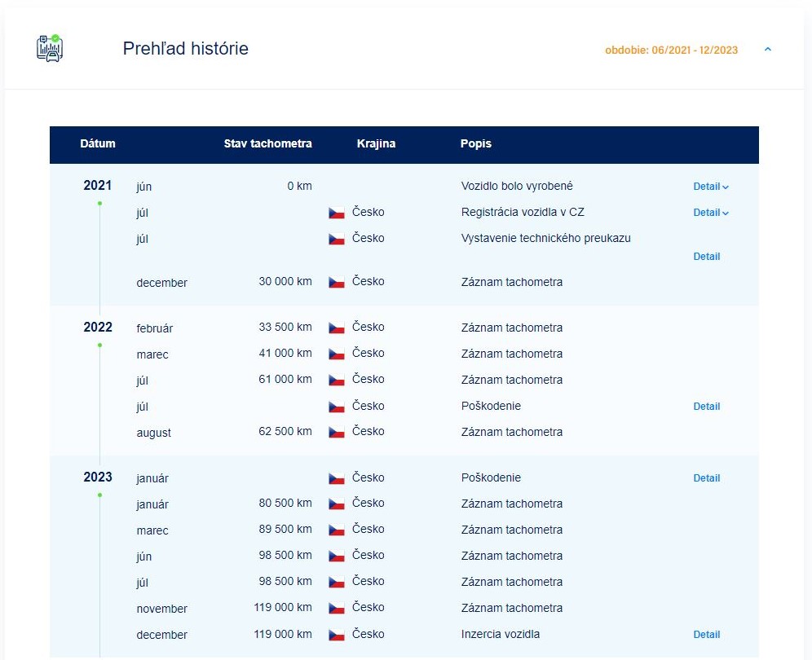Click the Popis column header

coord(476,143)
